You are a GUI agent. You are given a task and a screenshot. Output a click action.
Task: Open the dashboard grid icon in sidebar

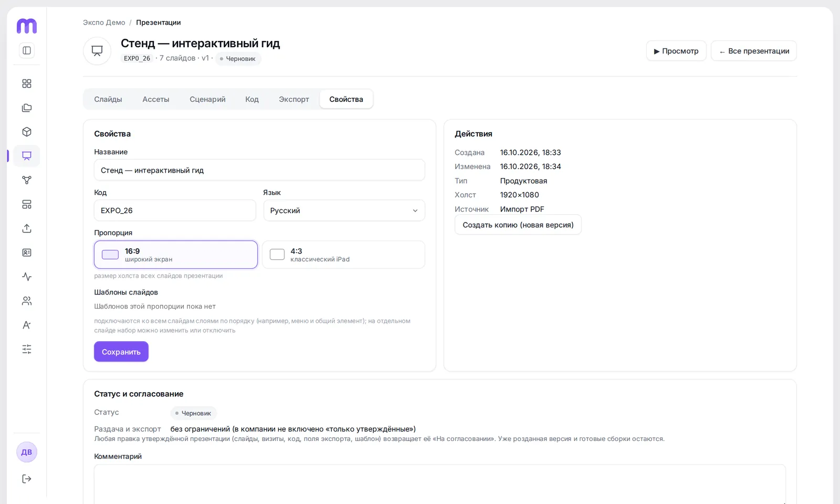point(27,83)
